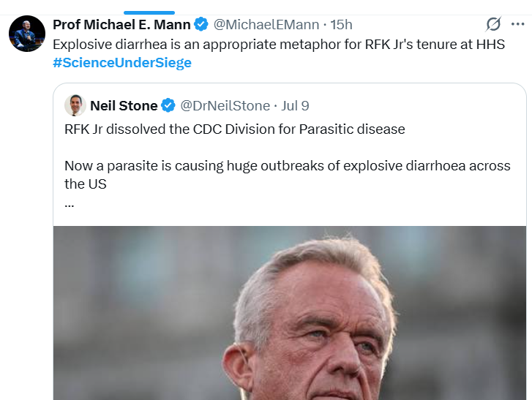Open the @MichaelEMann handle
Screen dimensions: 532x400
pyautogui.click(x=266, y=24)
